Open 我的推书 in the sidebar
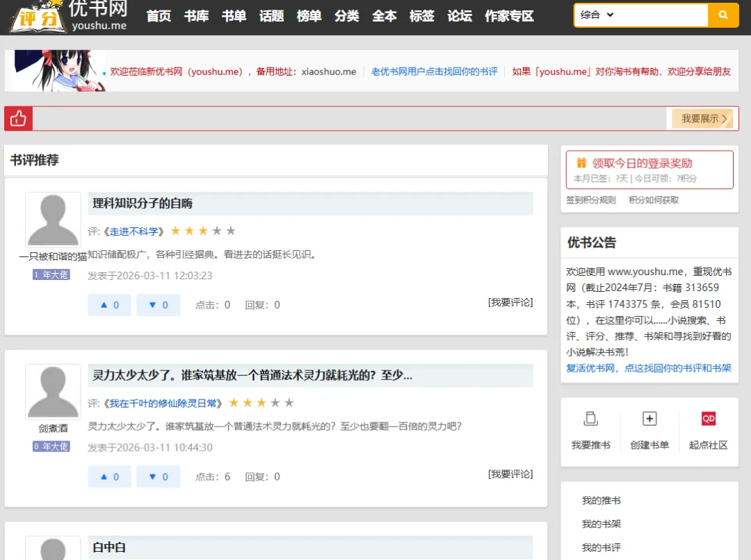Screen dimensions: 751x560 601,501
